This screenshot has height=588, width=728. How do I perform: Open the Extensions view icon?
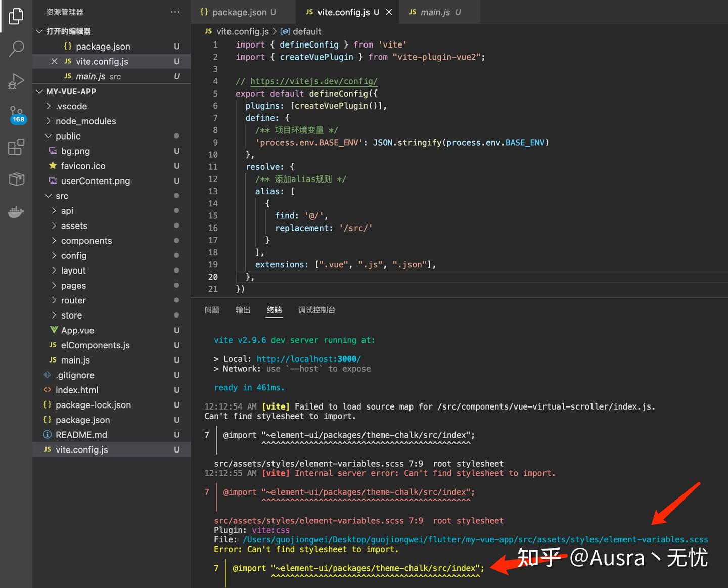coord(16,147)
